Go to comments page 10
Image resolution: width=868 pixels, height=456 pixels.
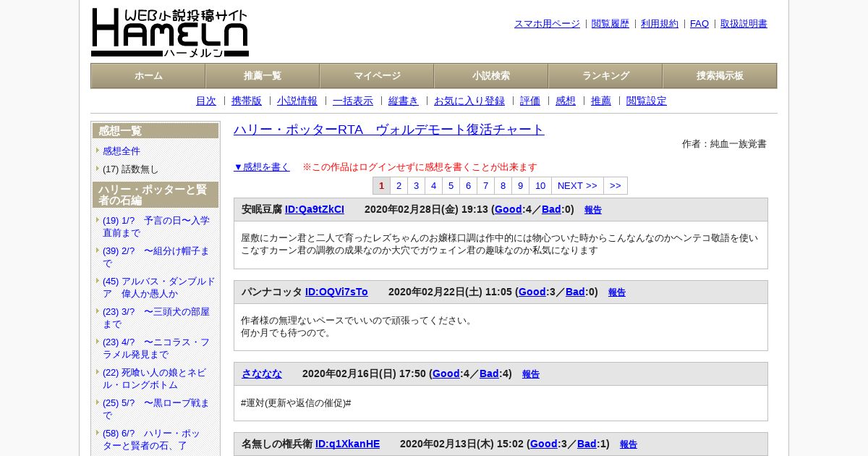(x=540, y=186)
